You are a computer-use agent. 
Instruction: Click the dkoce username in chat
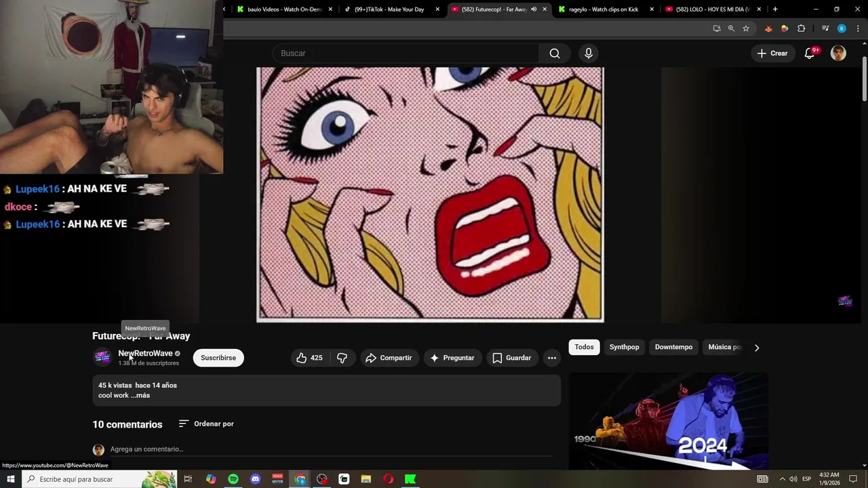tap(18, 207)
